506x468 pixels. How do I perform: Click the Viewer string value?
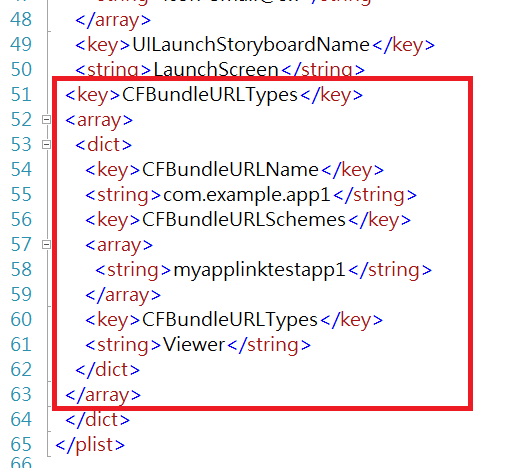click(194, 345)
